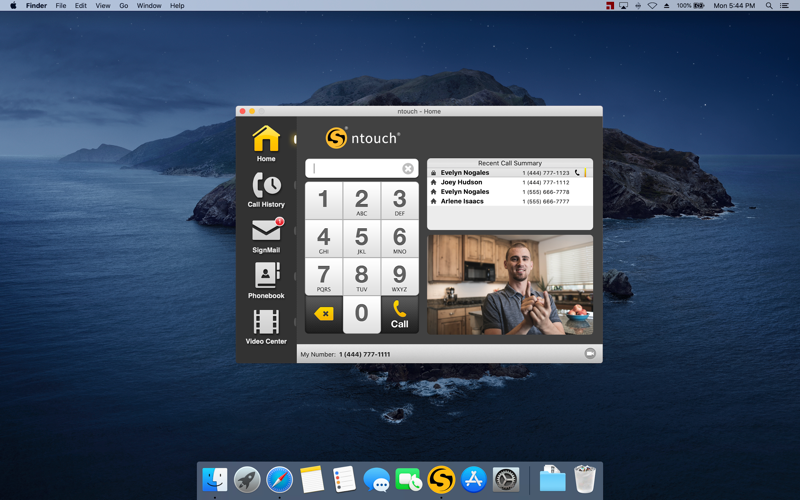Screen dimensions: 800x500
Task: Select Arlene Isaacs recent call entry
Action: point(510,202)
